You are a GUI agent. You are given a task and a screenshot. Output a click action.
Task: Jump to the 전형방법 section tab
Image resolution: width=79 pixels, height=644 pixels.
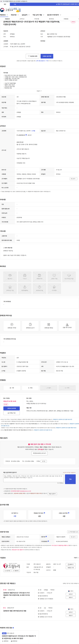click(x=66, y=19)
